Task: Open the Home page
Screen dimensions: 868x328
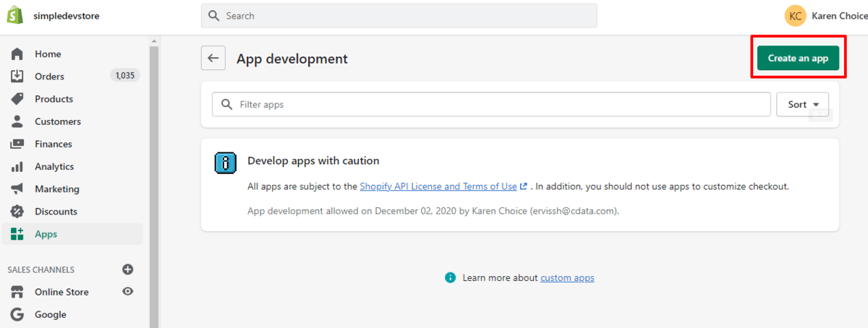Action: pos(48,54)
